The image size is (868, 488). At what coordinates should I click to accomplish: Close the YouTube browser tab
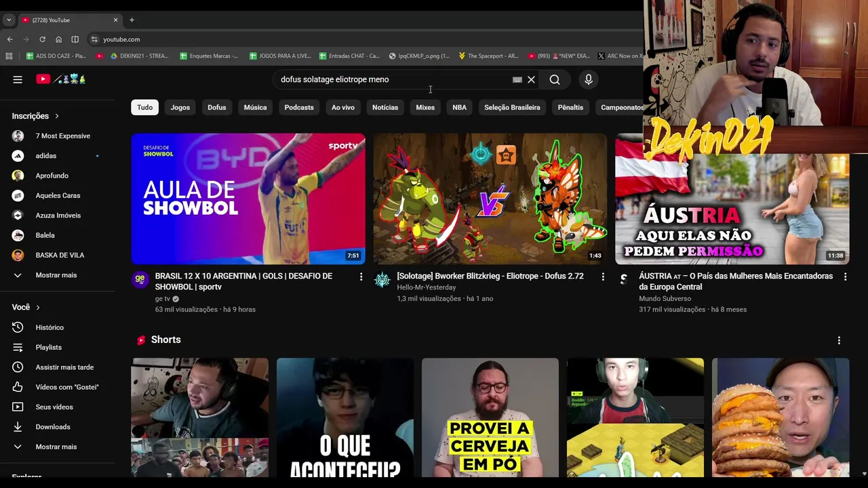pyautogui.click(x=115, y=20)
